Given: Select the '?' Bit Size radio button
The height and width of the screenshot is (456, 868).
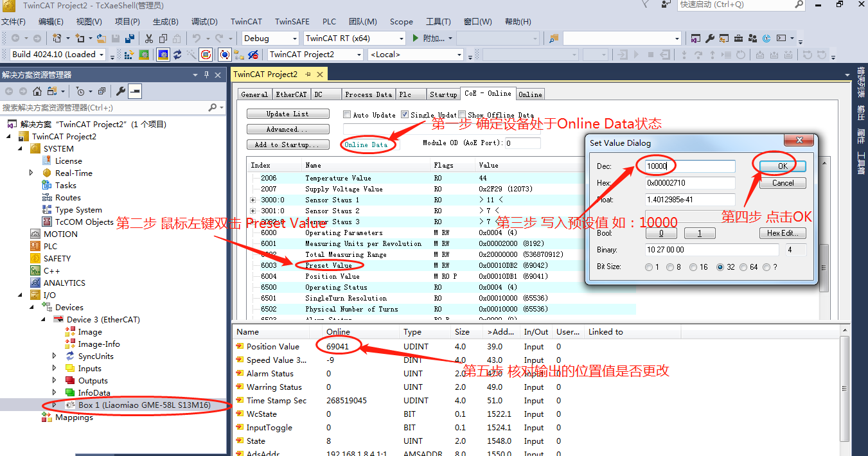Looking at the screenshot, I should click(767, 267).
